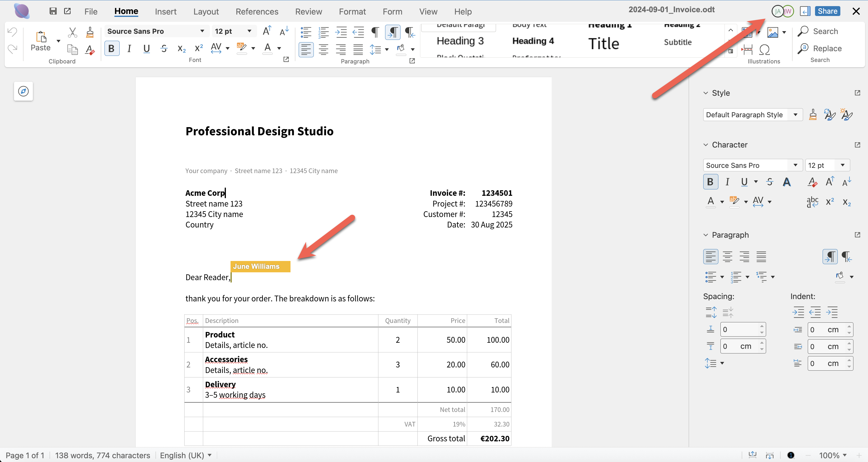The width and height of the screenshot is (868, 462).
Task: Select the Clone Formatting paintbrush in ribbon
Action: [90, 32]
